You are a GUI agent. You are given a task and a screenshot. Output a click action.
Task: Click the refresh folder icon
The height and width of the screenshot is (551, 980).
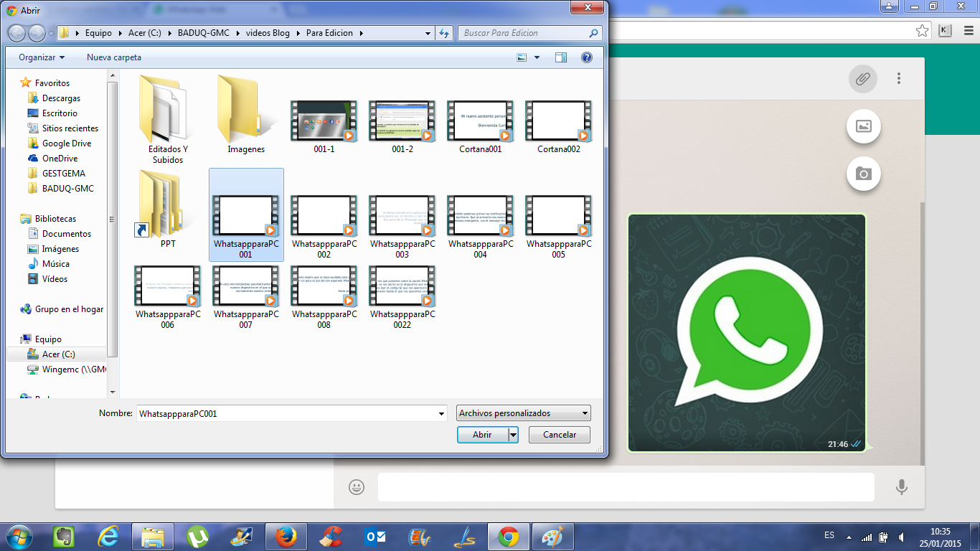pyautogui.click(x=444, y=33)
